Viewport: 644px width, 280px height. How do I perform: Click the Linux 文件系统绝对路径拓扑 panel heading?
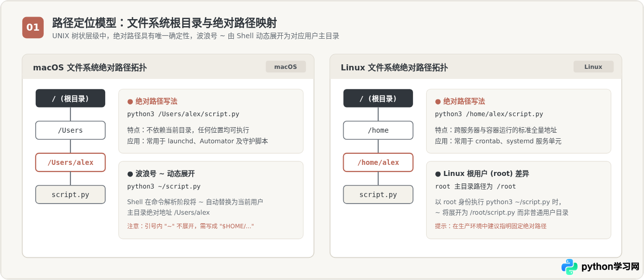coord(394,67)
